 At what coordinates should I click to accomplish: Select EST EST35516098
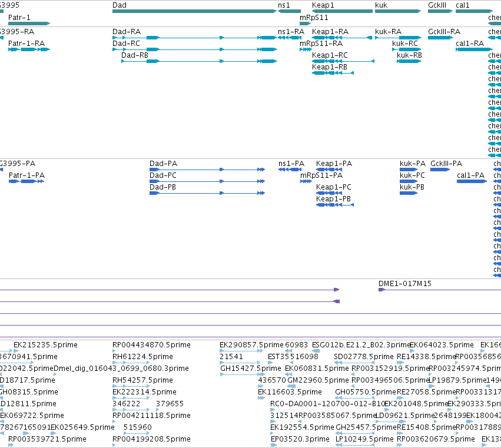(x=293, y=357)
